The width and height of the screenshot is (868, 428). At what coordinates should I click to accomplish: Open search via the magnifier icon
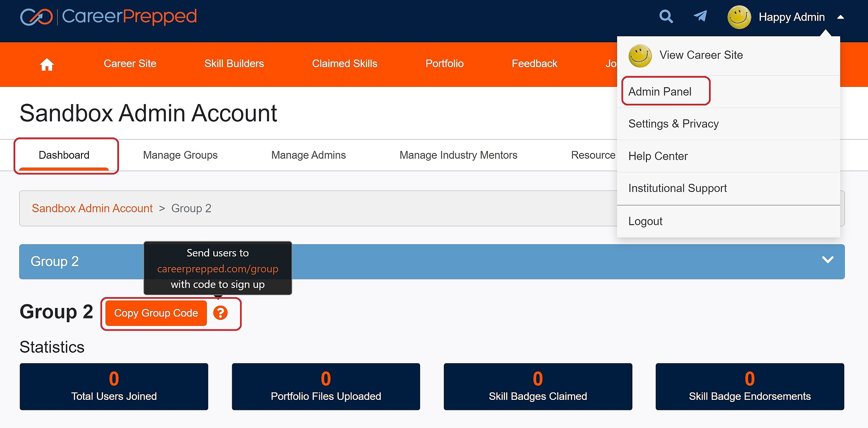pyautogui.click(x=666, y=16)
